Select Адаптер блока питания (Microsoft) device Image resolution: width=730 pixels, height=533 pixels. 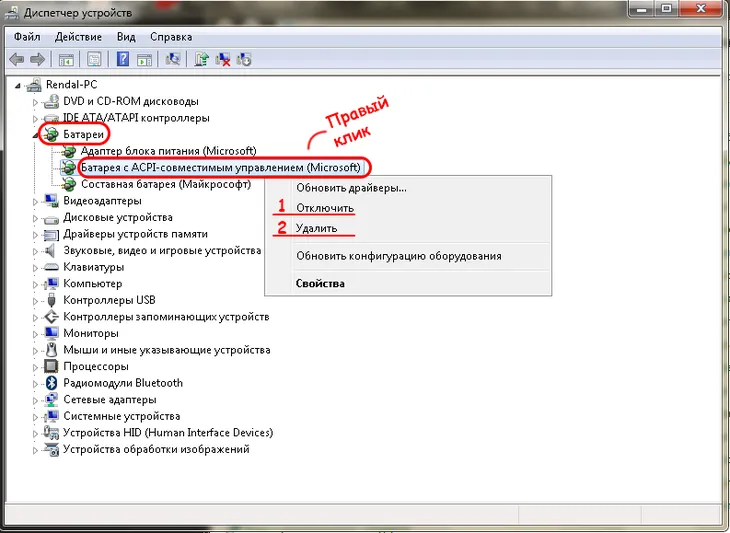[169, 151]
